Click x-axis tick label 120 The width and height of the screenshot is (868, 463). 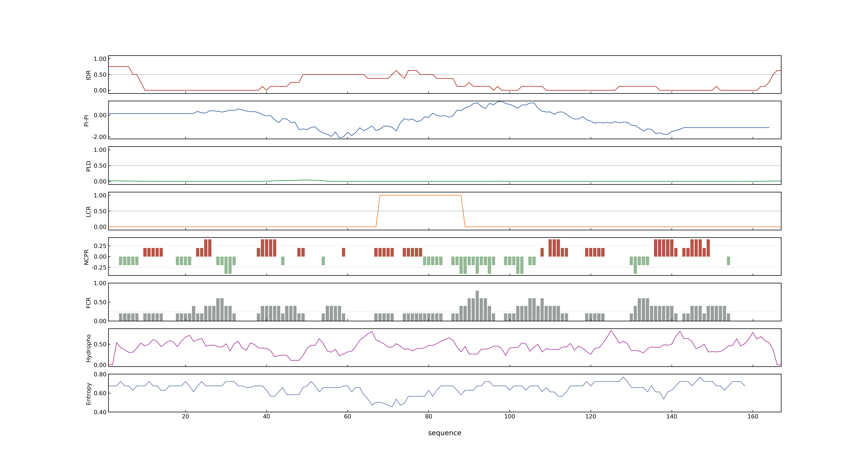591,416
